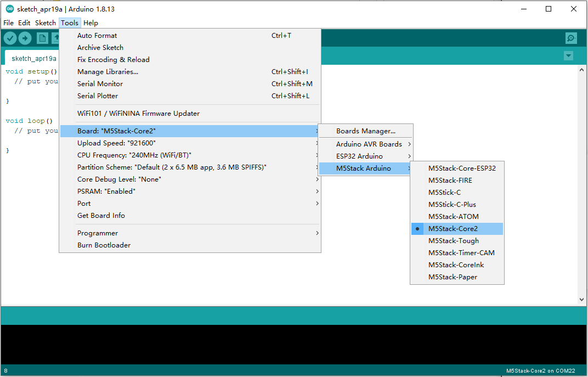
Task: Select M5Stack-ATOM board
Action: [x=457, y=216]
